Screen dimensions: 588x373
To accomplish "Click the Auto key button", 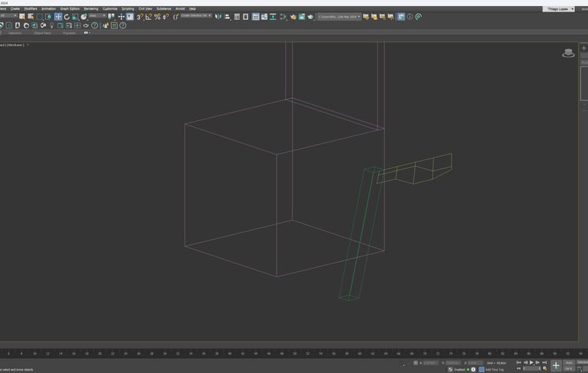I will 568,362.
